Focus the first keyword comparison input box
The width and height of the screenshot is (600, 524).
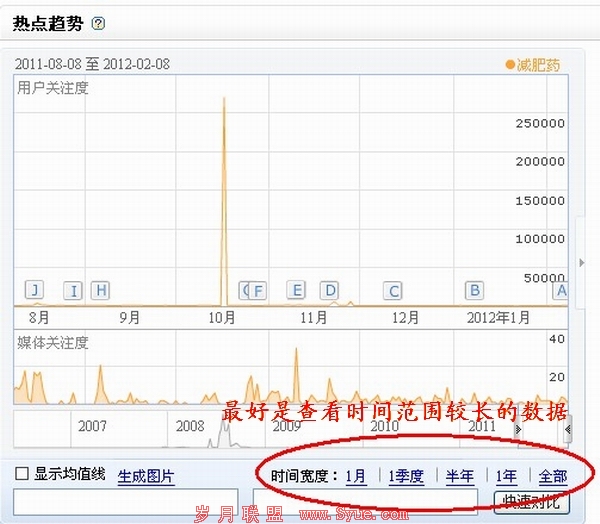125,501
